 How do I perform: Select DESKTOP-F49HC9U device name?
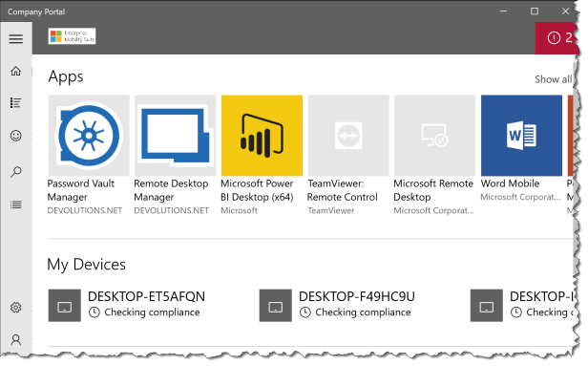[357, 296]
